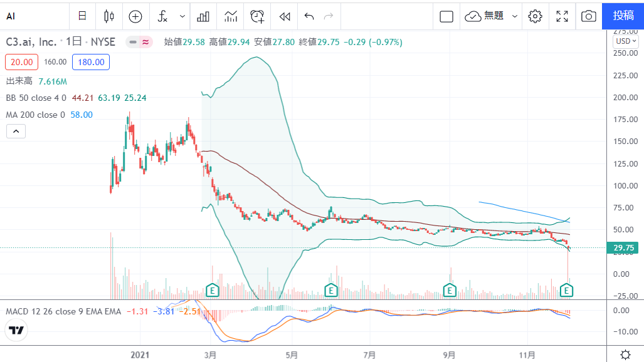The width and height of the screenshot is (644, 362).
Task: Switch to fullscreen mode
Action: [x=562, y=16]
